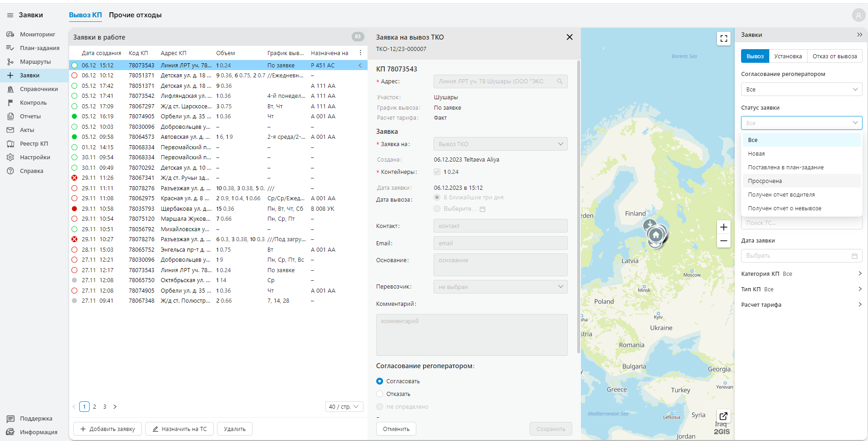Screen dimensions: 868x441
Task: Select the Согласовать radio button
Action: 380,381
